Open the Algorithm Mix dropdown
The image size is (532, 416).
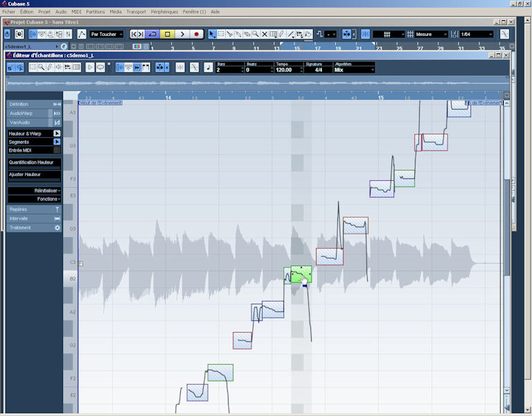[354, 70]
